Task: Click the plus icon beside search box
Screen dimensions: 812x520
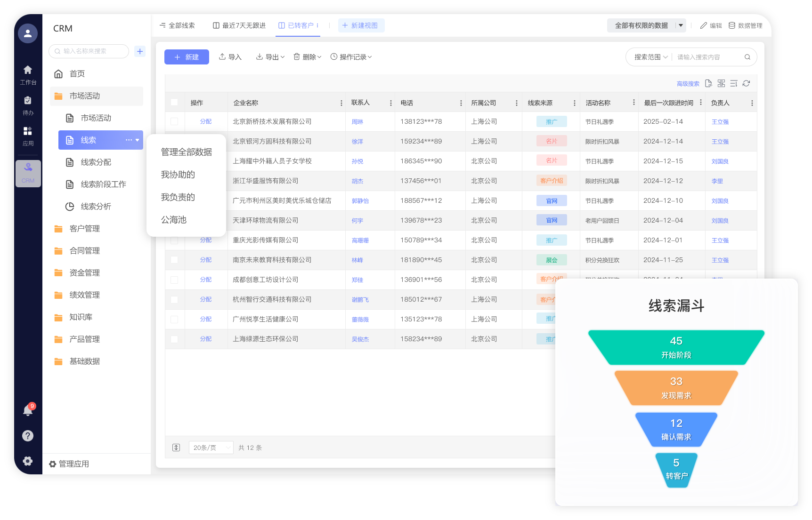Action: 140,51
